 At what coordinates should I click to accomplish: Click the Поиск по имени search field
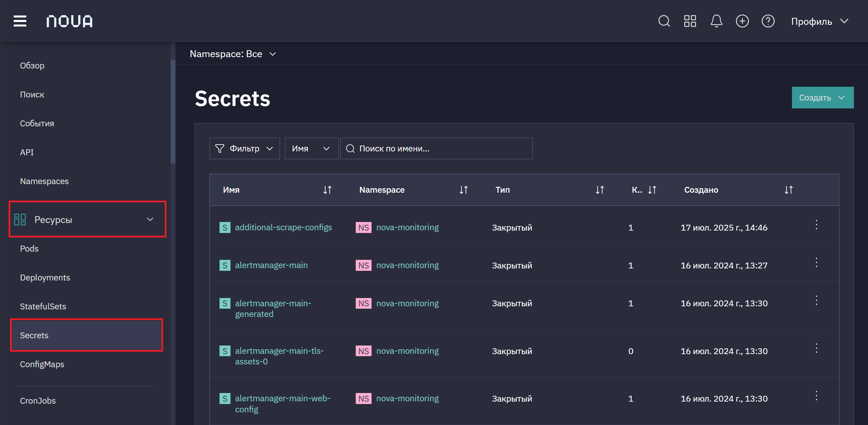coord(436,149)
